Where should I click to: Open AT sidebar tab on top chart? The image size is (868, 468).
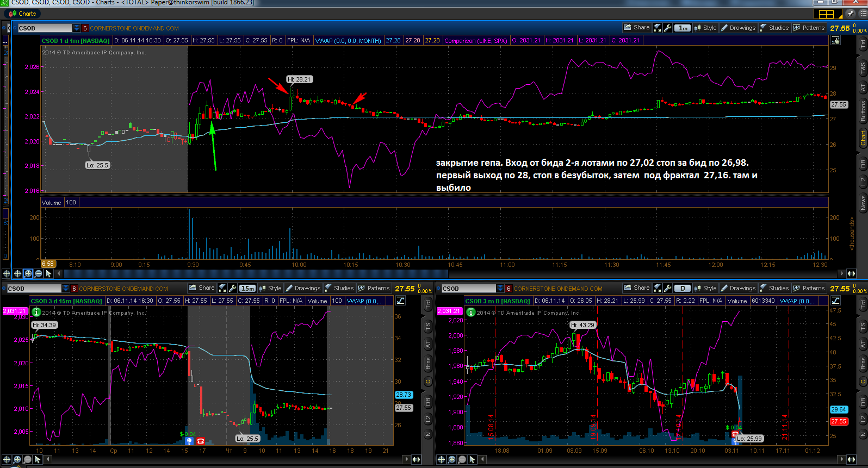pyautogui.click(x=863, y=87)
